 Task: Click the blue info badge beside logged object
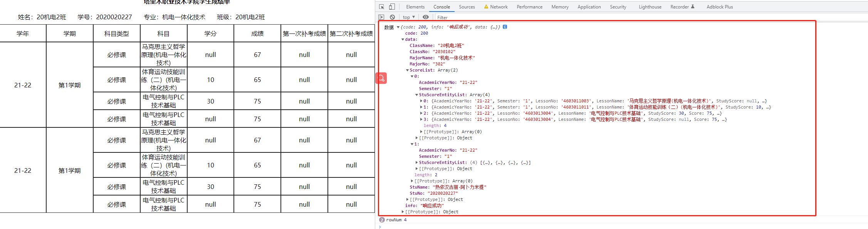(505, 27)
